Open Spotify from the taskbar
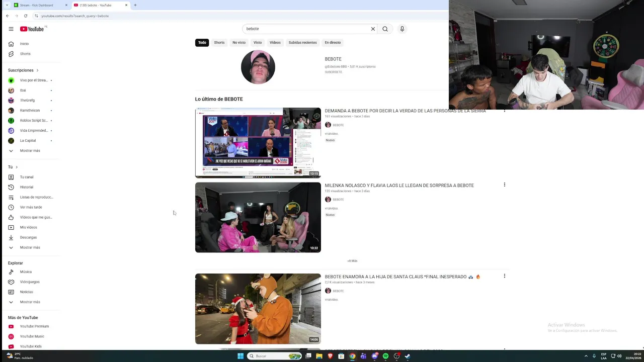The width and height of the screenshot is (644, 362). click(x=385, y=356)
